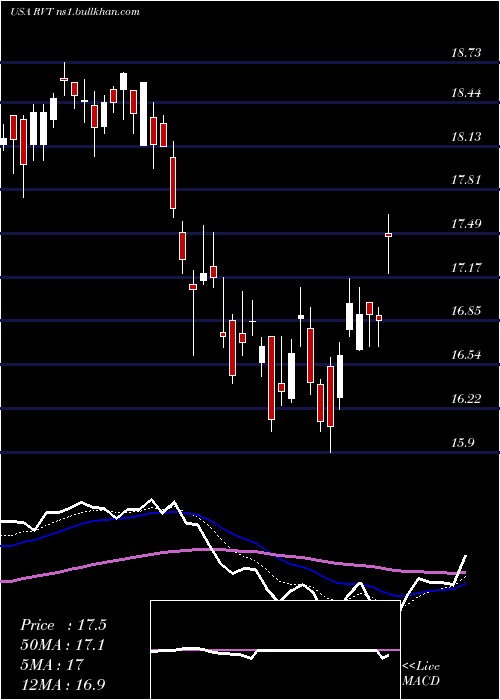Image resolution: width=500 pixels, height=700 pixels.
Task: Click the USA RVT chart title text
Action: [75, 12]
